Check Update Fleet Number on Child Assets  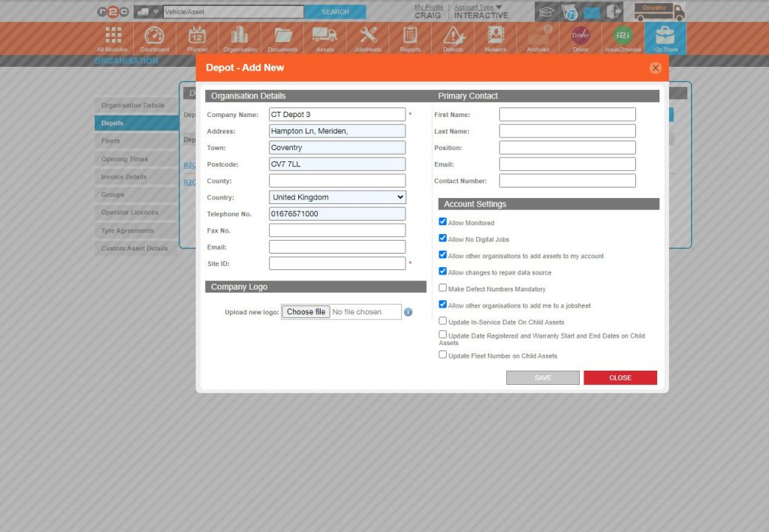(x=443, y=354)
